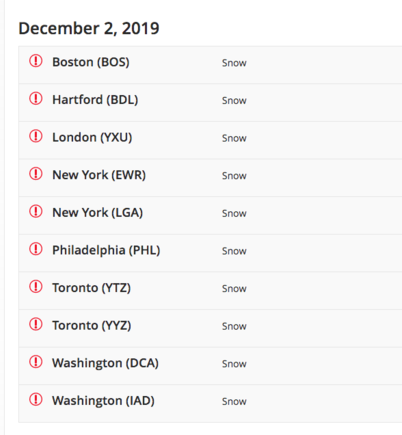Select the alert icon for New York (EWR)
The height and width of the screenshot is (435, 402).
[x=36, y=174]
